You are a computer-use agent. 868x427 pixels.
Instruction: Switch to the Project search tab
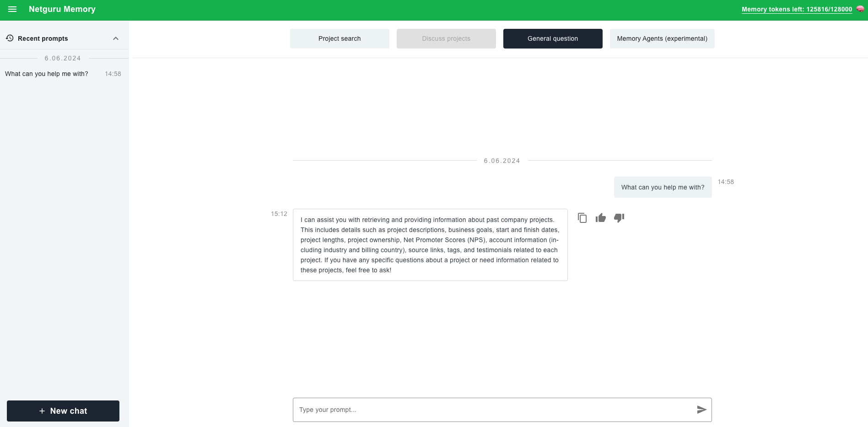(340, 38)
